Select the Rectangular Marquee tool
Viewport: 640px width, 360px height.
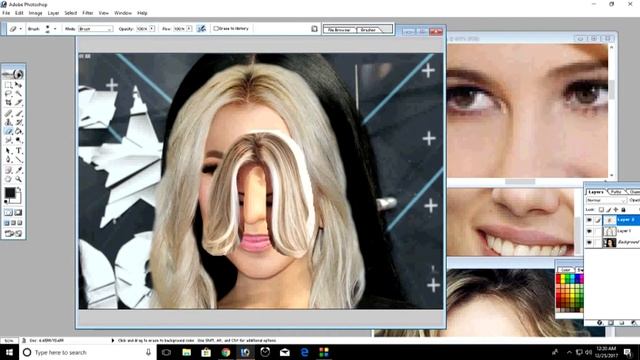(8, 85)
